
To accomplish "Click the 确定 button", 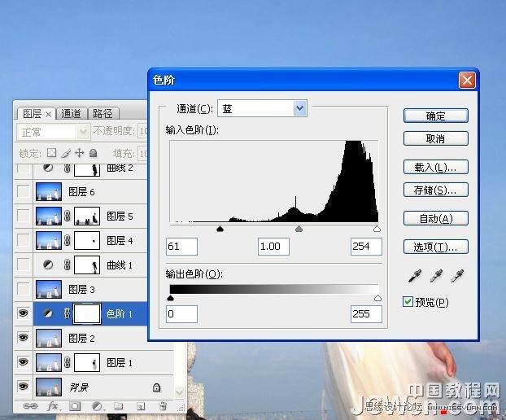I will click(x=436, y=116).
